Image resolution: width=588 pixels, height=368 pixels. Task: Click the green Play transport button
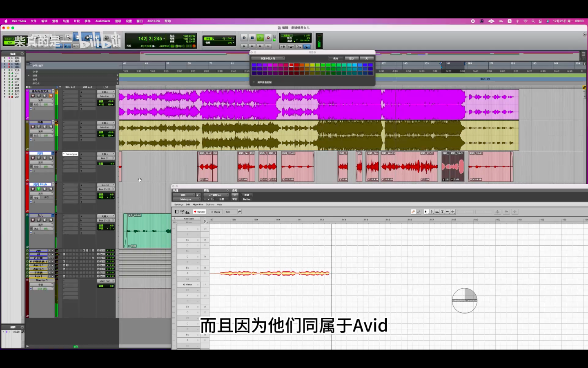pyautogui.click(x=260, y=38)
